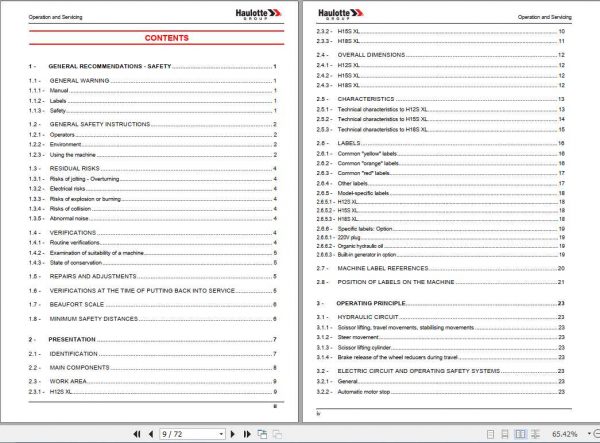The image size is (600, 443).
Task: Click the 'BEAUFORT SCALE' entry
Action: coord(77,305)
